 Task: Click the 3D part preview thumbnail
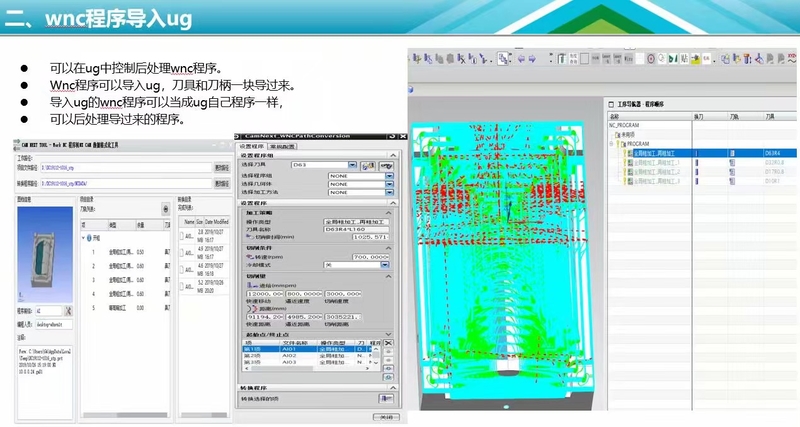click(45, 255)
